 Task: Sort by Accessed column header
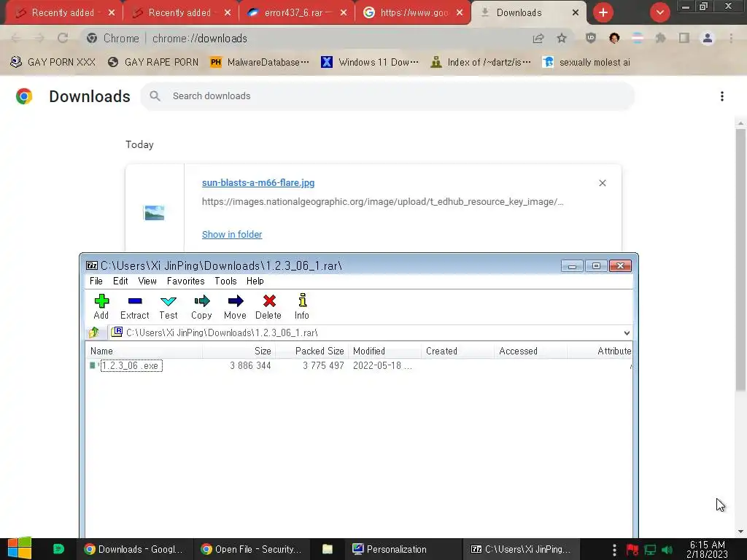(530, 351)
